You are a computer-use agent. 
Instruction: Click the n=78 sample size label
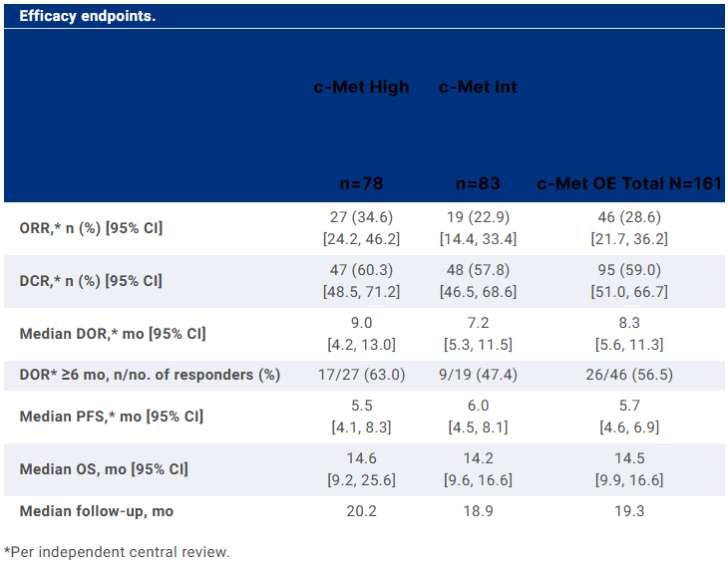361,183
